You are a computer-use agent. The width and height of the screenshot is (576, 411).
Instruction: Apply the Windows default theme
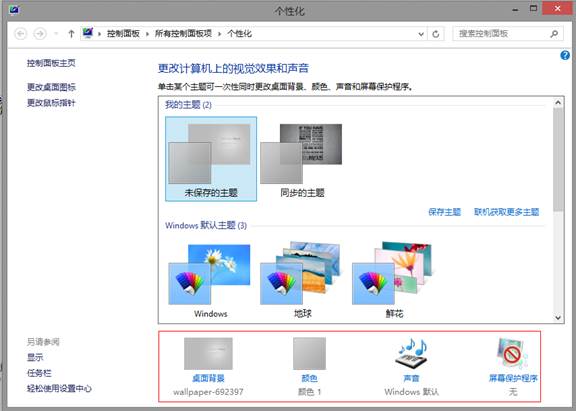pyautogui.click(x=210, y=280)
